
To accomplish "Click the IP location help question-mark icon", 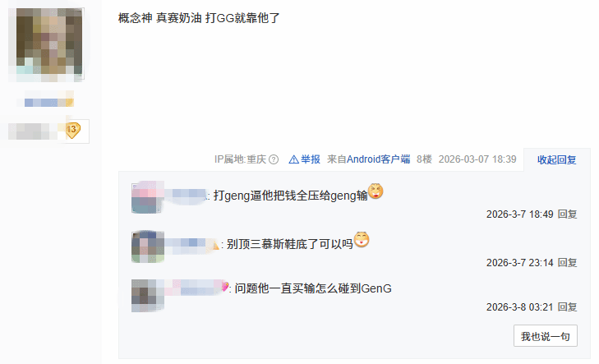I will point(274,159).
